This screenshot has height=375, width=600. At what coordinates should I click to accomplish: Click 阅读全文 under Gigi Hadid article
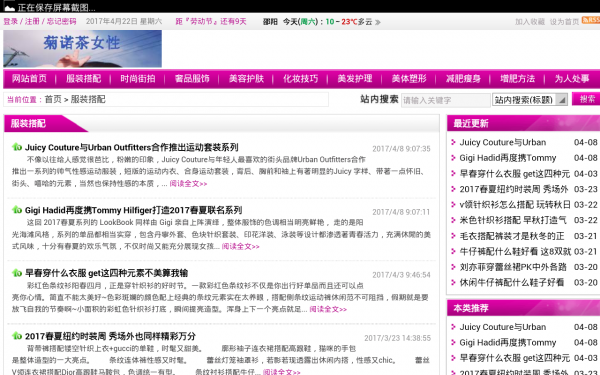pyautogui.click(x=241, y=246)
